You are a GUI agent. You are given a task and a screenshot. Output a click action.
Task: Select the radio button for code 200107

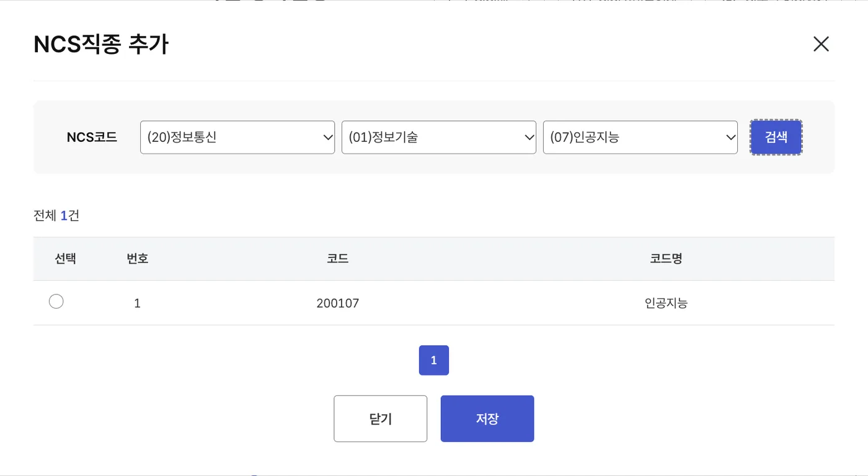[x=56, y=302]
